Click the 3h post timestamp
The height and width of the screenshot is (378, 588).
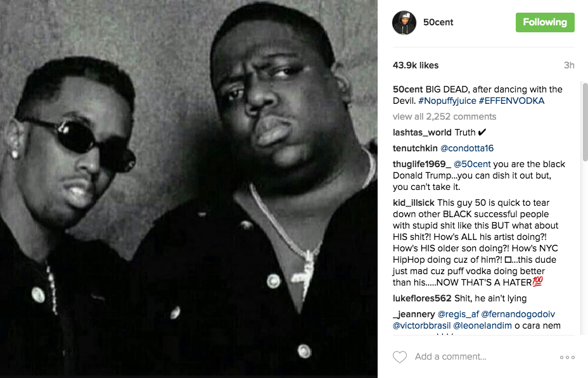coord(569,65)
